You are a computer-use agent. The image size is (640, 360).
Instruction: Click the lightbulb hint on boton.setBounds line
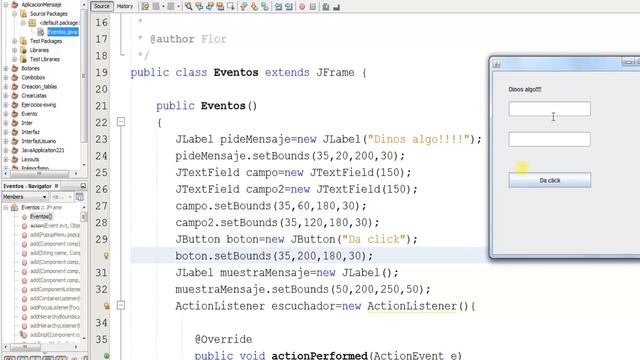tap(106, 256)
